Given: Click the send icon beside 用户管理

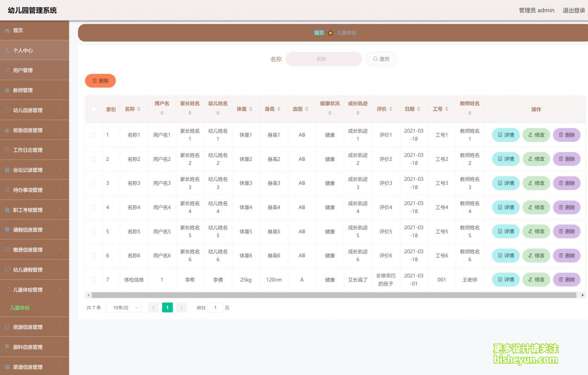Looking at the screenshot, I should pos(7,71).
